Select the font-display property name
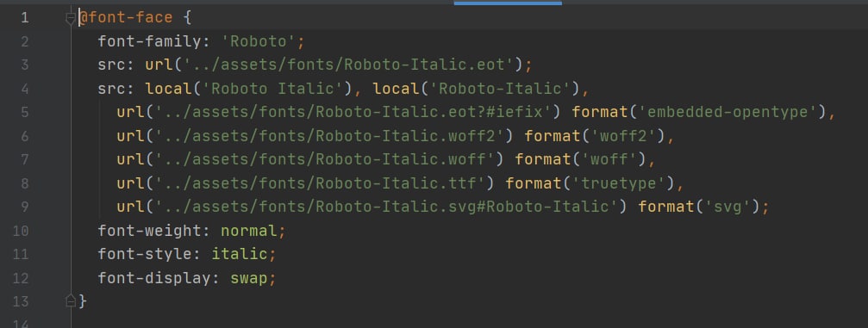 154,278
